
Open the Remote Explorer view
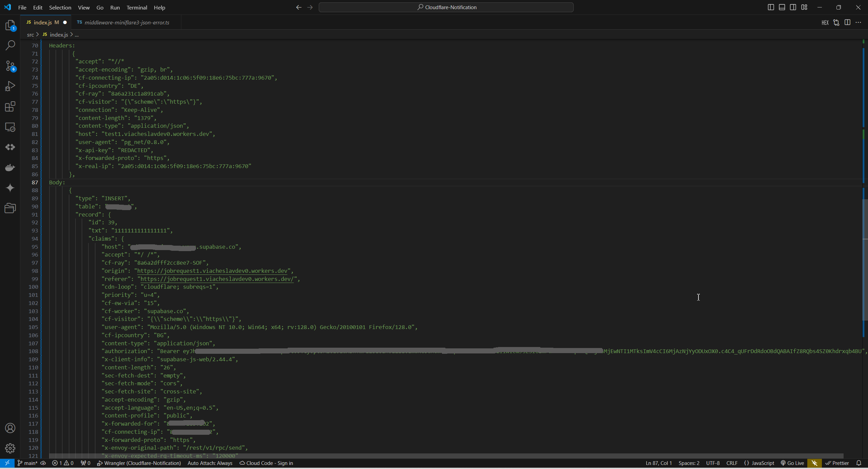coord(10,127)
